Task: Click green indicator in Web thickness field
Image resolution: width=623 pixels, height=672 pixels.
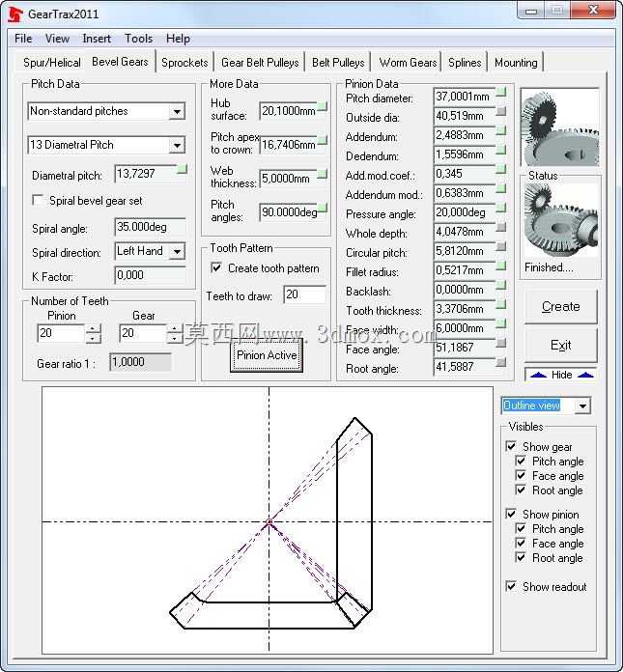Action: [322, 174]
